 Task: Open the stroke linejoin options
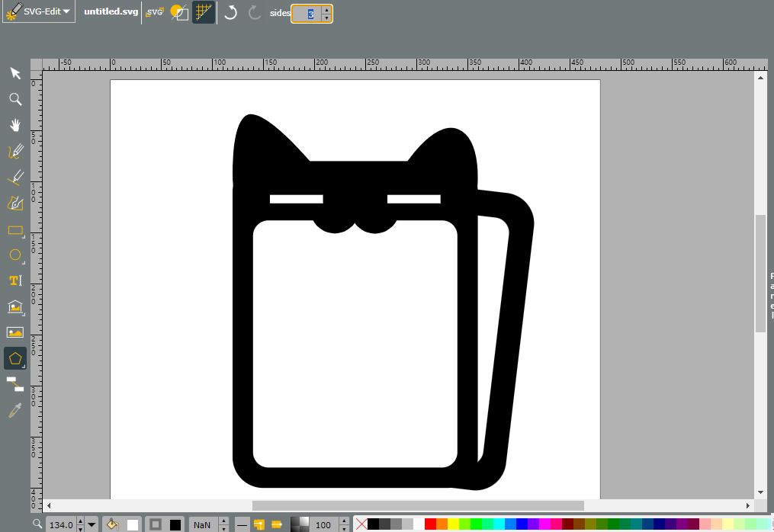click(x=259, y=524)
